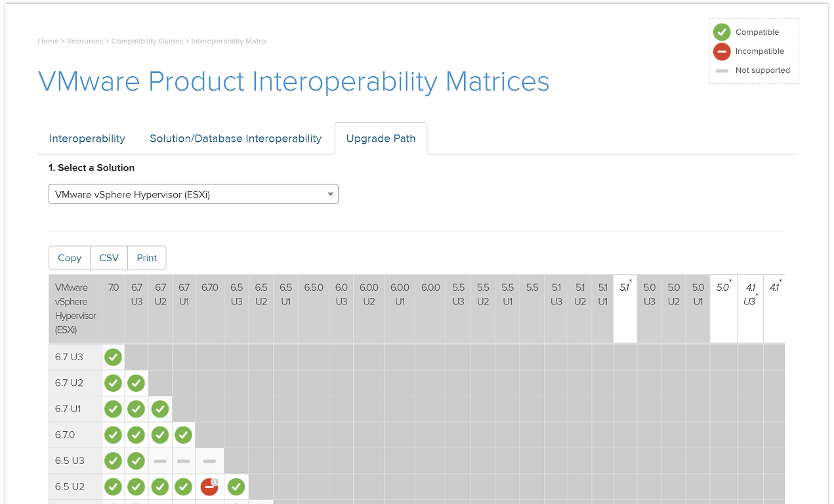Click the 6.7.0 row checkmark under 6.7 U2
Image resolution: width=834 pixels, height=504 pixels.
pos(160,434)
